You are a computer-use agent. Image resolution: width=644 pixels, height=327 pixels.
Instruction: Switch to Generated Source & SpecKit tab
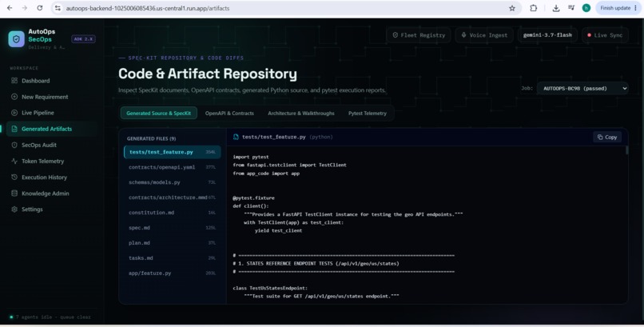click(x=158, y=113)
